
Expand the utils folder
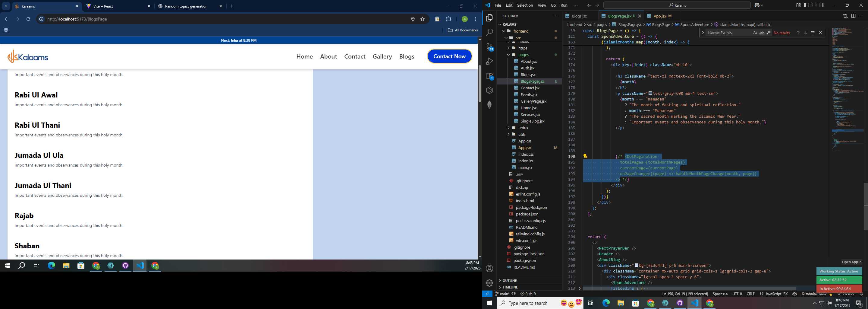(x=508, y=134)
